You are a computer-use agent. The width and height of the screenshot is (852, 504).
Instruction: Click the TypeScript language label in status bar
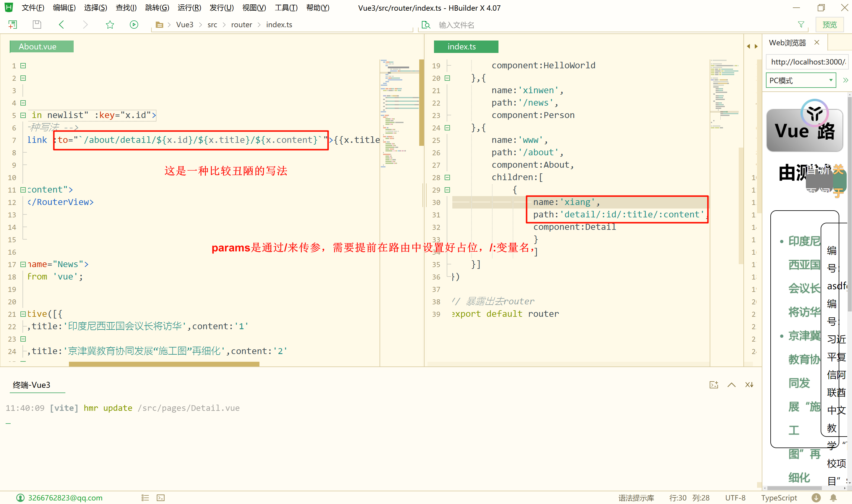pos(779,497)
